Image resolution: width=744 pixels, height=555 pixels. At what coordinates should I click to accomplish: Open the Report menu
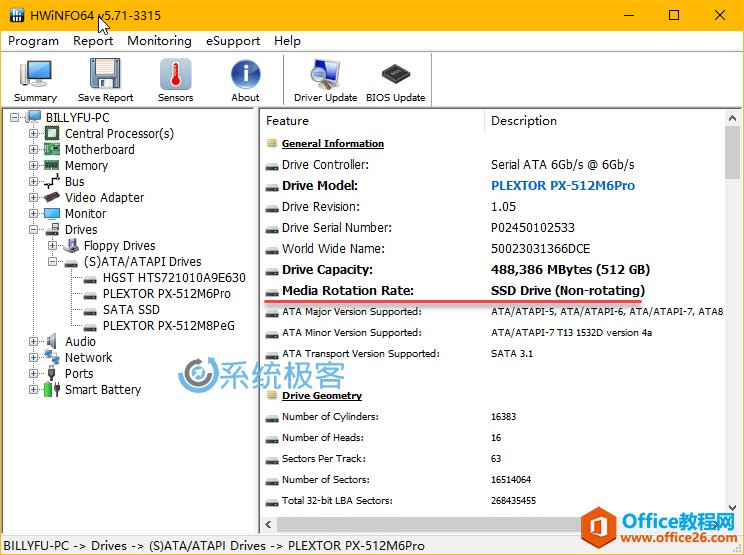point(93,41)
